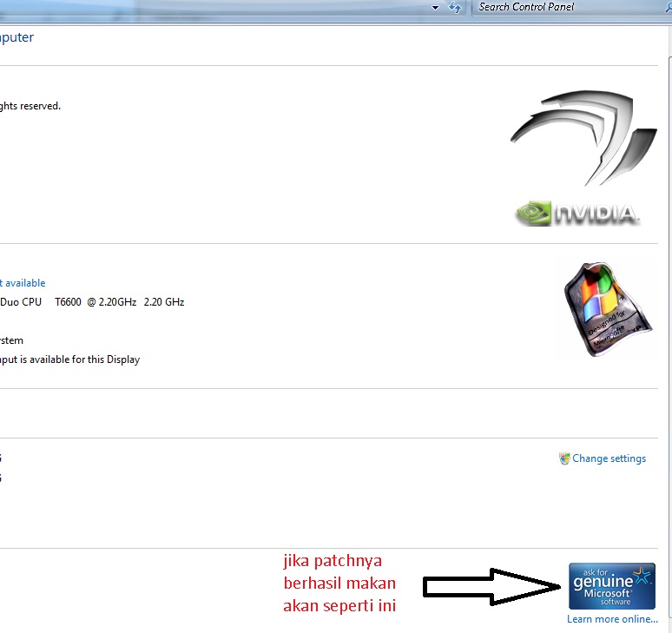Click the refresh arrows icon

[455, 7]
